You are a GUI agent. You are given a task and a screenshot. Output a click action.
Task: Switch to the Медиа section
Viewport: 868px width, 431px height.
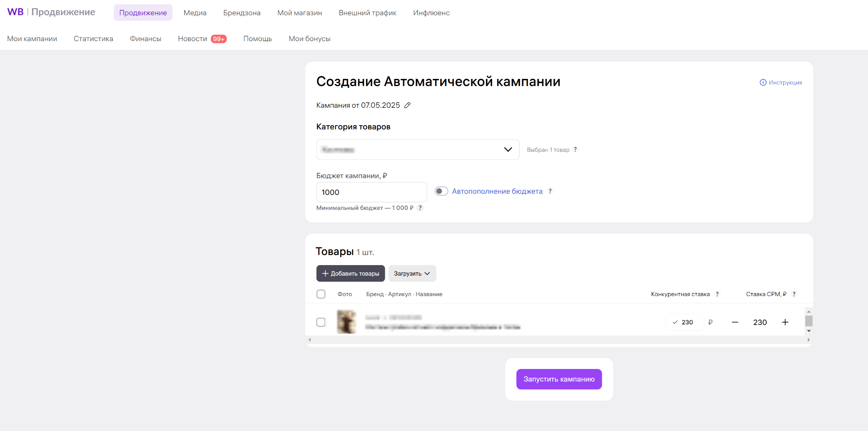pyautogui.click(x=195, y=13)
